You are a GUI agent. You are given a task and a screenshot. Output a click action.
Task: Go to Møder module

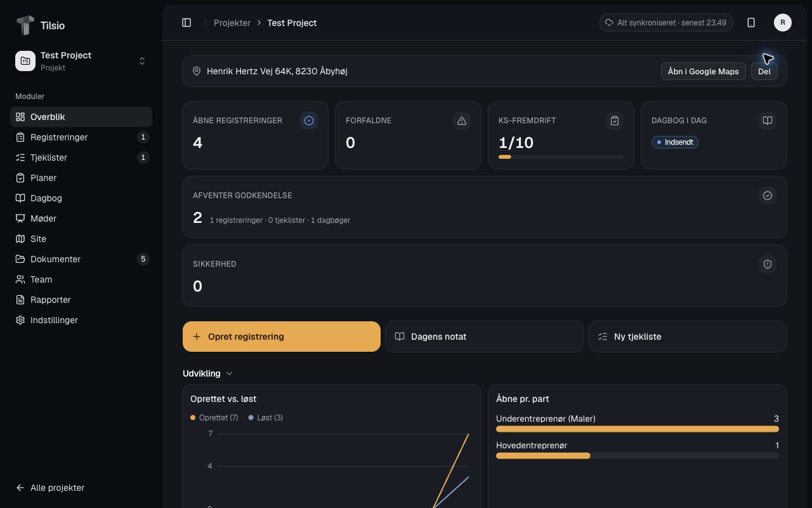[x=81, y=218]
